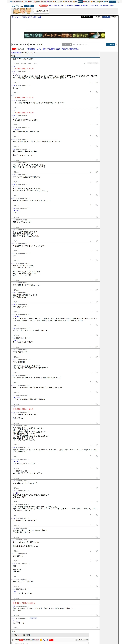
Task: Open the 新居浜市雑談 breadcrumb link
Action: pos(32,17)
